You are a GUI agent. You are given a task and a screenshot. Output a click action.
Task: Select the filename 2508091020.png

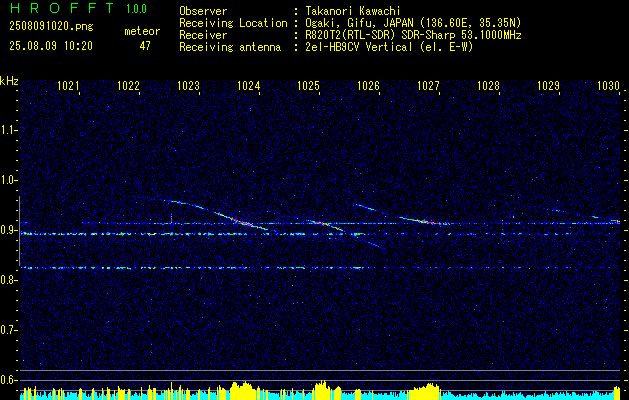(51, 26)
